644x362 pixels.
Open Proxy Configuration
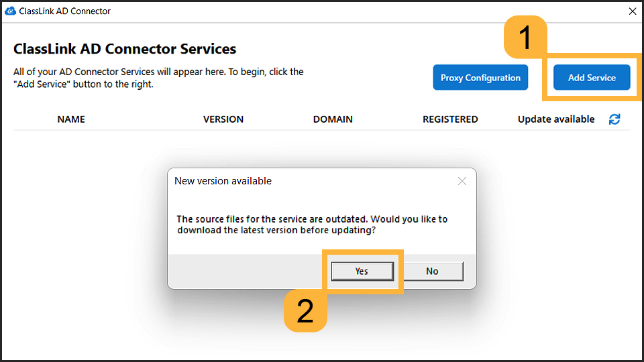coord(480,78)
